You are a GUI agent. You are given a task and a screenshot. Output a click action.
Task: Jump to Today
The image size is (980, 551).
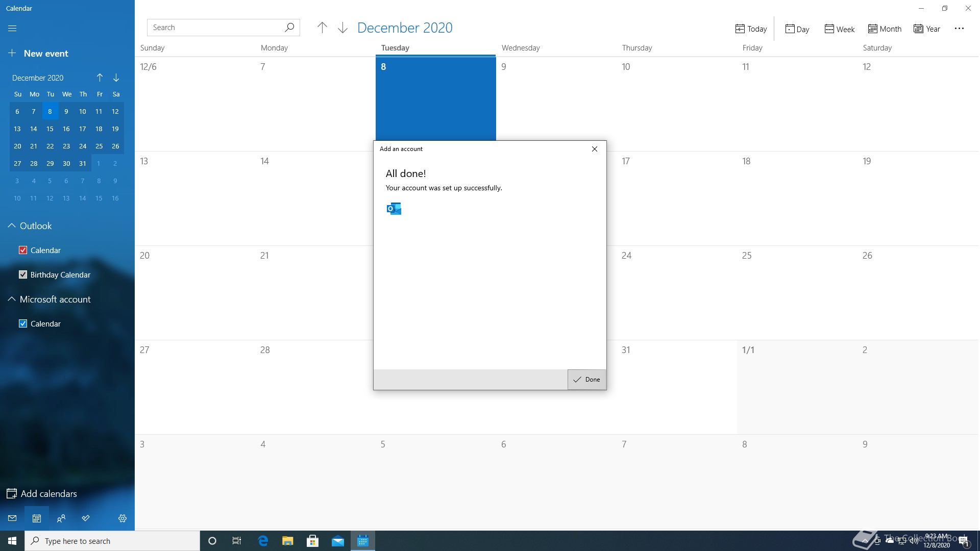pyautogui.click(x=751, y=29)
